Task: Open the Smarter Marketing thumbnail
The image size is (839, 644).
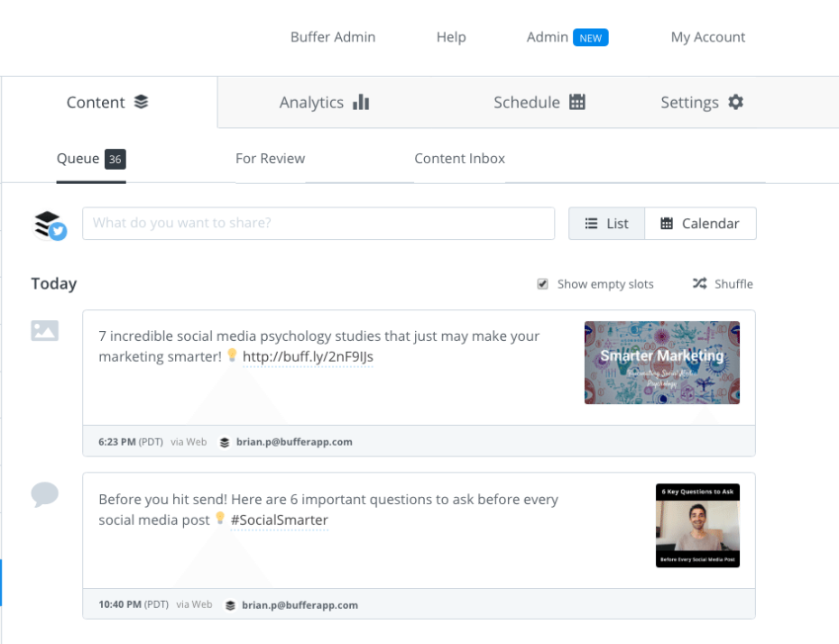Action: click(662, 363)
